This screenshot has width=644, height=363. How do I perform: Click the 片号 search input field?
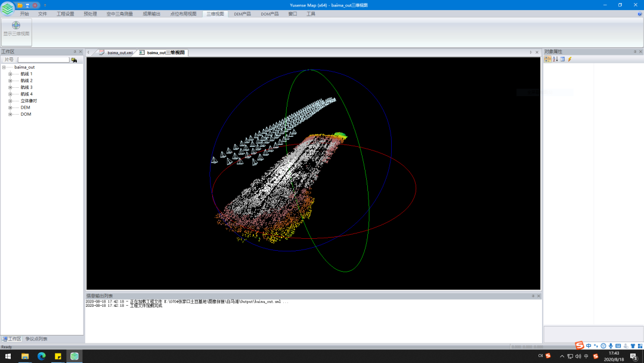point(43,60)
